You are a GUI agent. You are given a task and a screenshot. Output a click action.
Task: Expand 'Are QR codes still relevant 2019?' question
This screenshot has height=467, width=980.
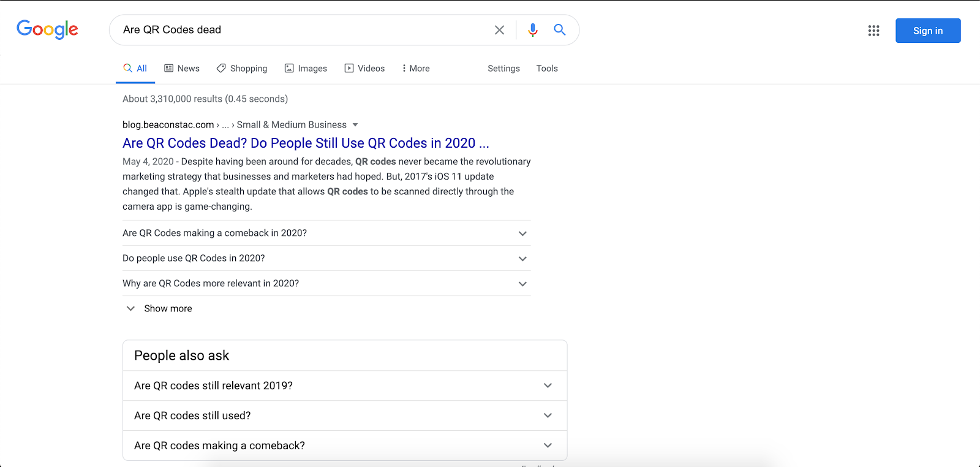click(x=345, y=385)
